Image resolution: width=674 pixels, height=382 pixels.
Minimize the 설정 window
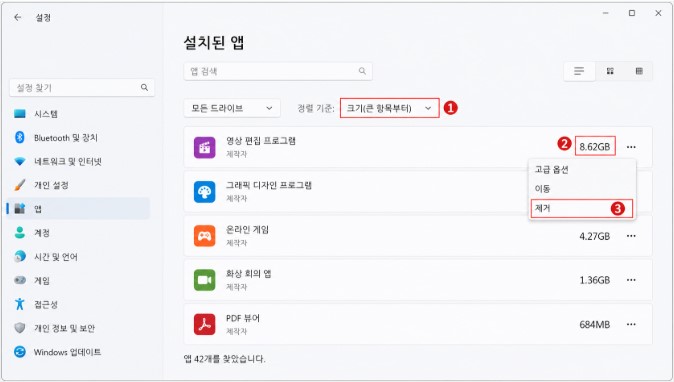pyautogui.click(x=606, y=13)
